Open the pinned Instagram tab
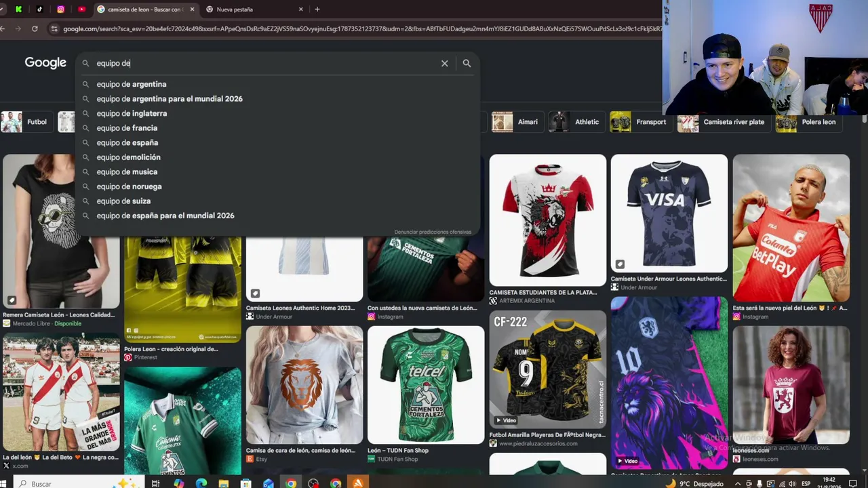Image resolution: width=868 pixels, height=488 pixels. pos(60,9)
